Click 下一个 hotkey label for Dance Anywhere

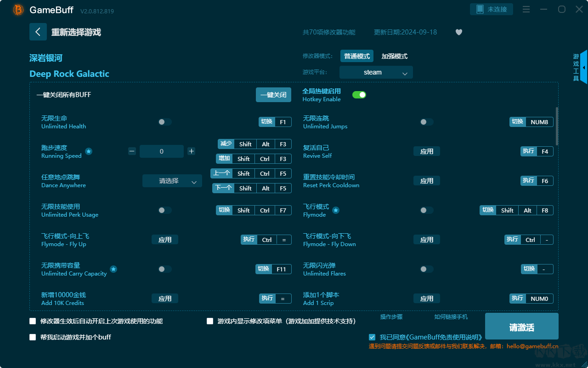tap(224, 188)
